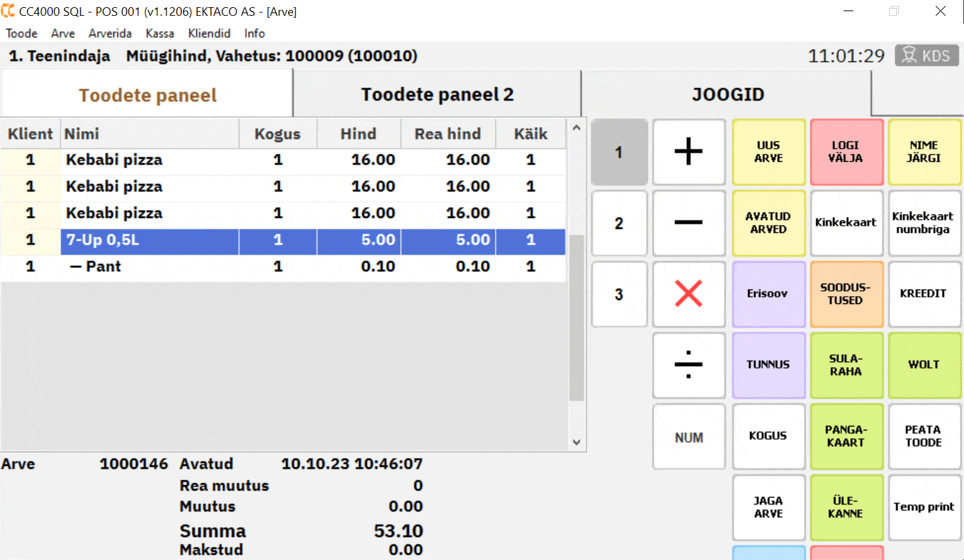Open the Arverida menu
The image size is (964, 560).
(110, 34)
